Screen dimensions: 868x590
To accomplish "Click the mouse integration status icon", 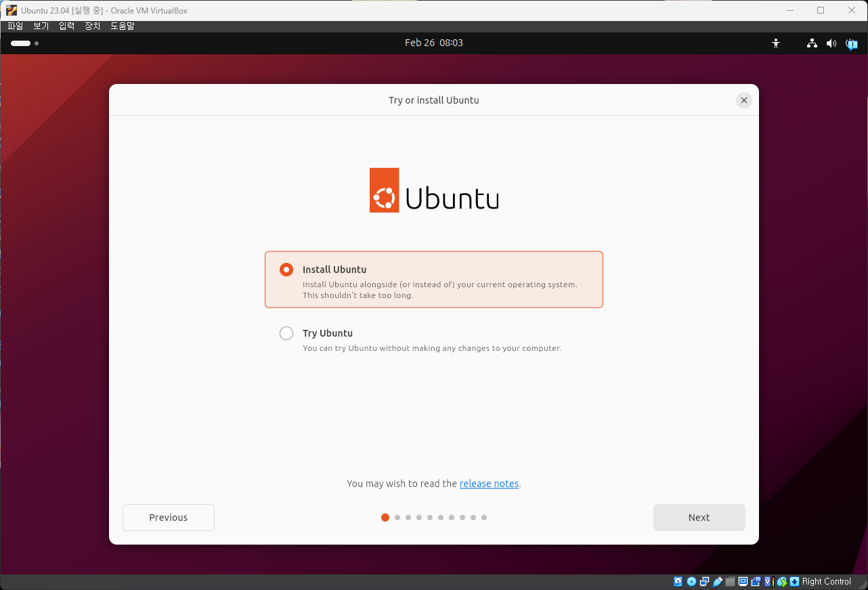I will pos(782,581).
